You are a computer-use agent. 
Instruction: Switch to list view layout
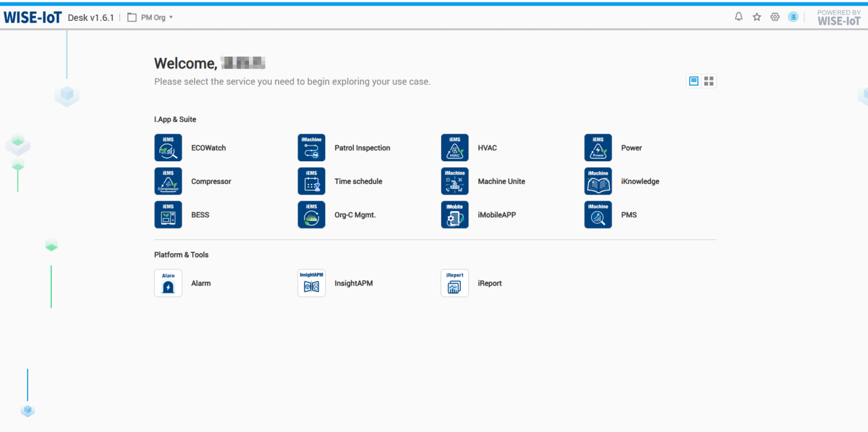pyautogui.click(x=693, y=81)
